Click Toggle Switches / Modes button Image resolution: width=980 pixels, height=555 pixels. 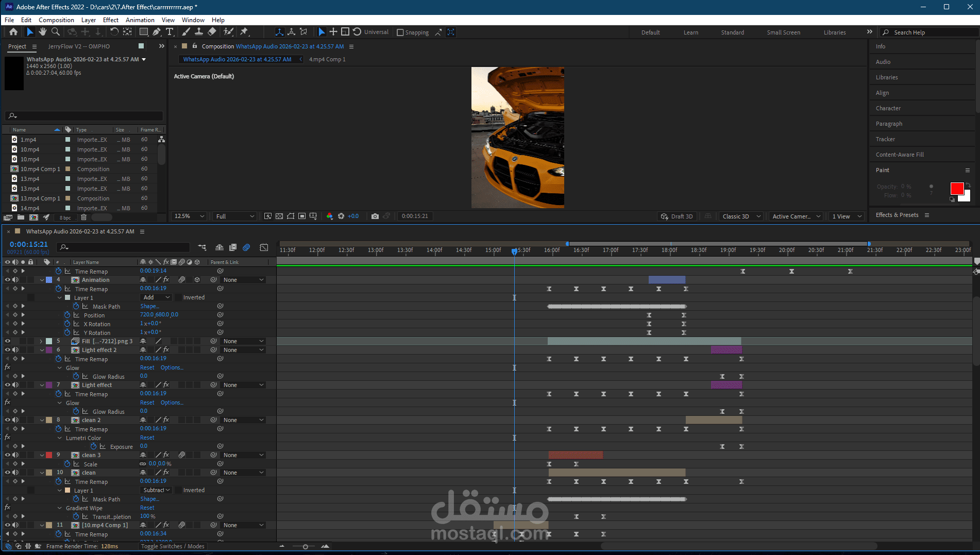click(x=173, y=546)
